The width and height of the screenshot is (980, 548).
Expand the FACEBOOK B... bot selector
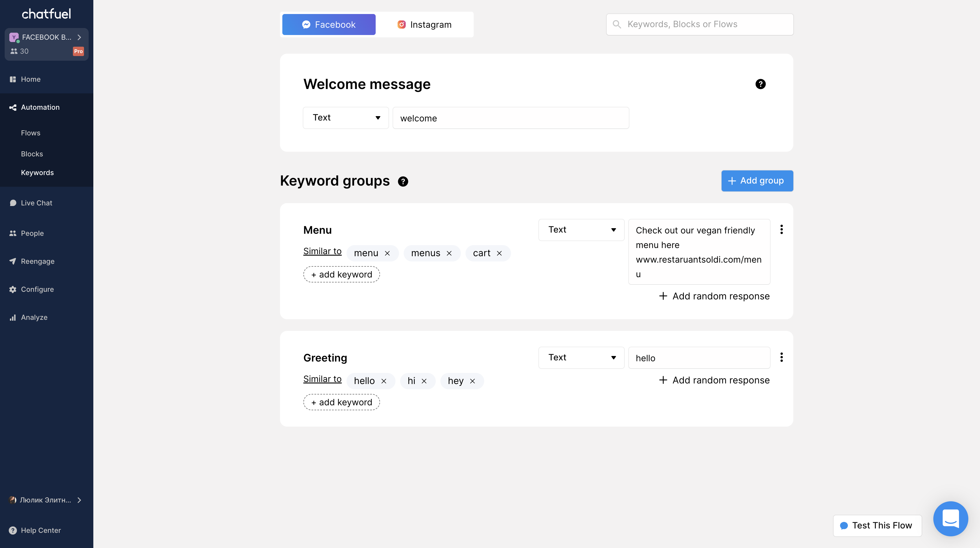[46, 37]
